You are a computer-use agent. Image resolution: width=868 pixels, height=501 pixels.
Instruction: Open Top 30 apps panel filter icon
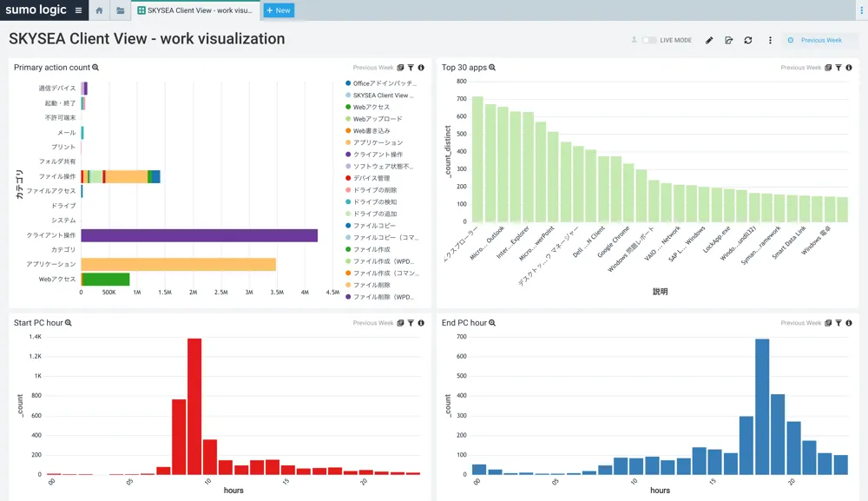tap(838, 68)
